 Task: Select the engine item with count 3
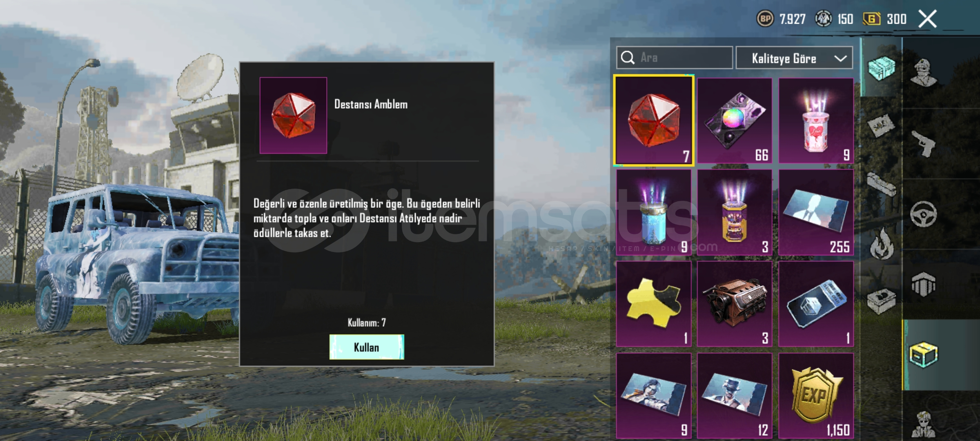pyautogui.click(x=735, y=304)
